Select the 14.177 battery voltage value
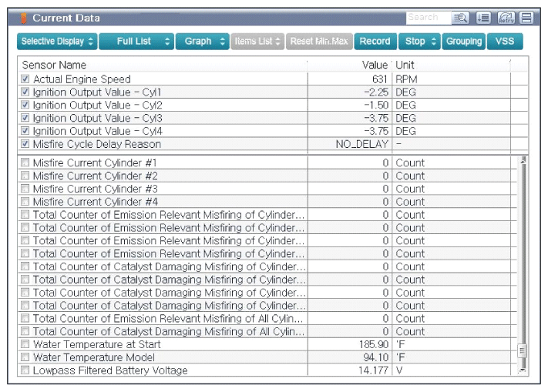The width and height of the screenshot is (548, 392). 373,370
